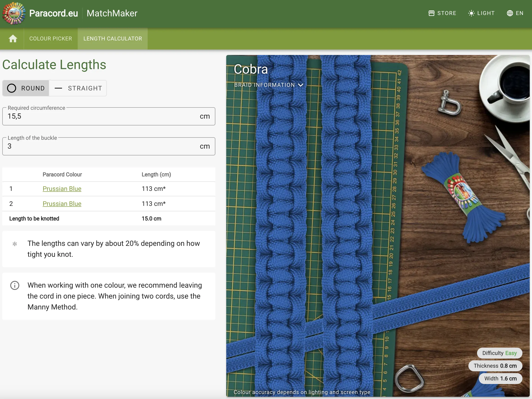Click the info circle icon near Manny Method
532x399 pixels.
click(15, 286)
